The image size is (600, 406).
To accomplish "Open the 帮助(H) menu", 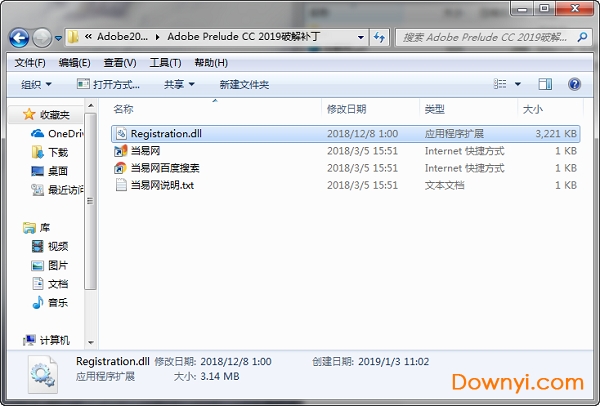I will pos(211,63).
